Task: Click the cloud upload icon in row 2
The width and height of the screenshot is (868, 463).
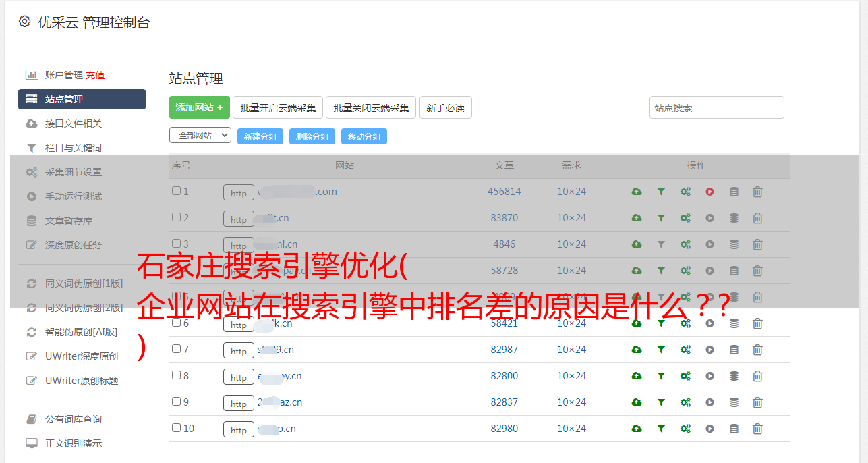Action: pyautogui.click(x=637, y=218)
